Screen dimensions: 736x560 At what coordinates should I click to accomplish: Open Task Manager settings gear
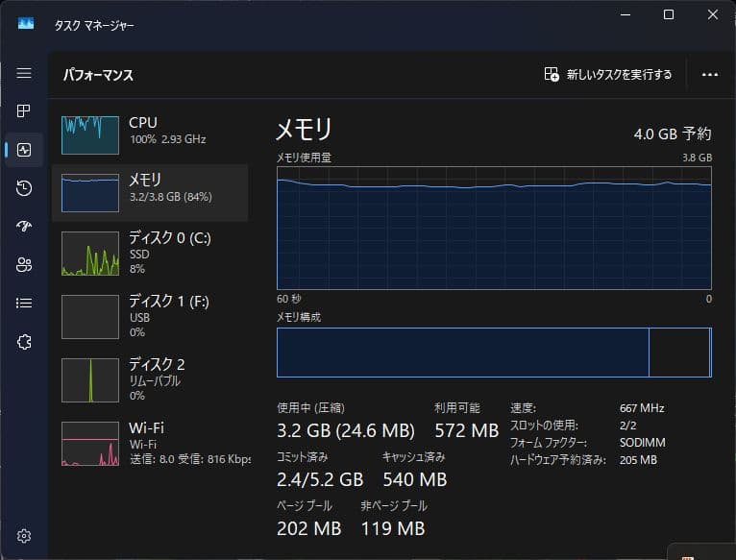coord(24,536)
